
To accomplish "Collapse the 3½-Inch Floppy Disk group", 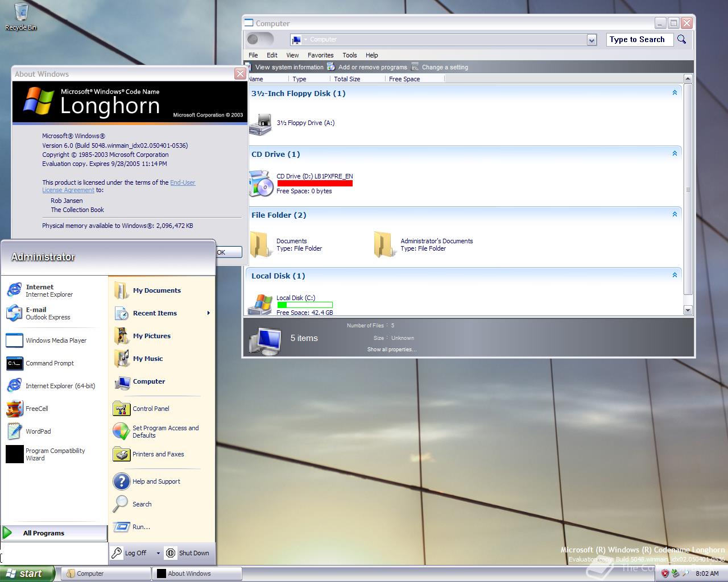I will coord(675,93).
